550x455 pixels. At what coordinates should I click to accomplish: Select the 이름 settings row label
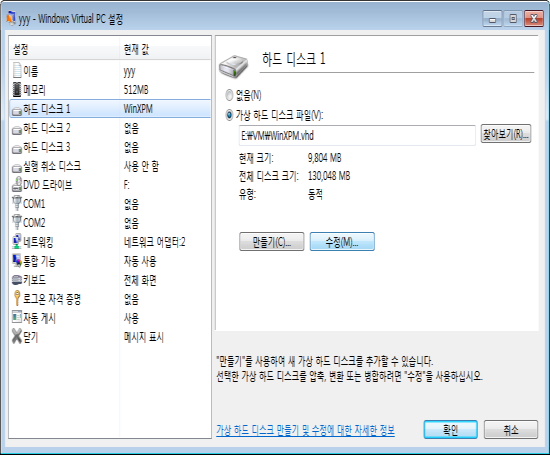[x=31, y=71]
